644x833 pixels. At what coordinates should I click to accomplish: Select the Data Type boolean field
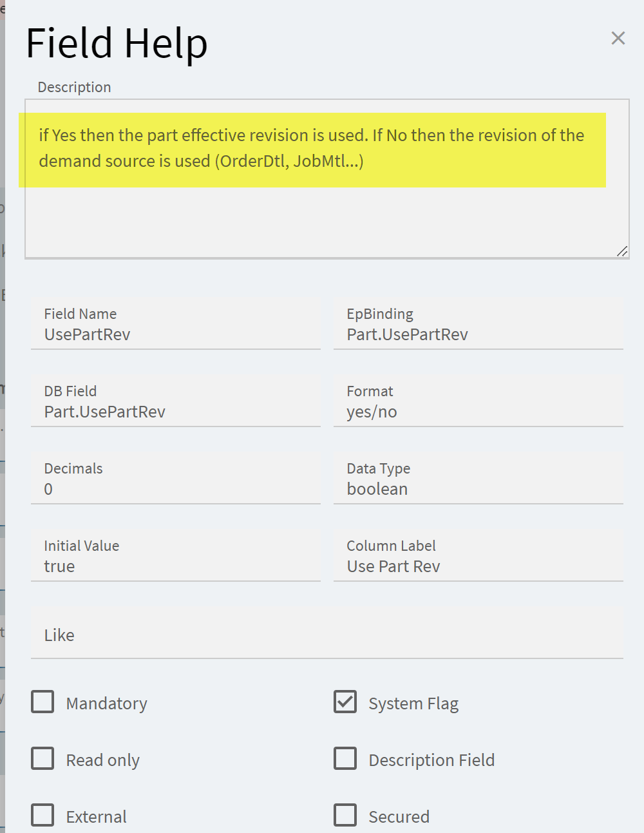pos(478,489)
